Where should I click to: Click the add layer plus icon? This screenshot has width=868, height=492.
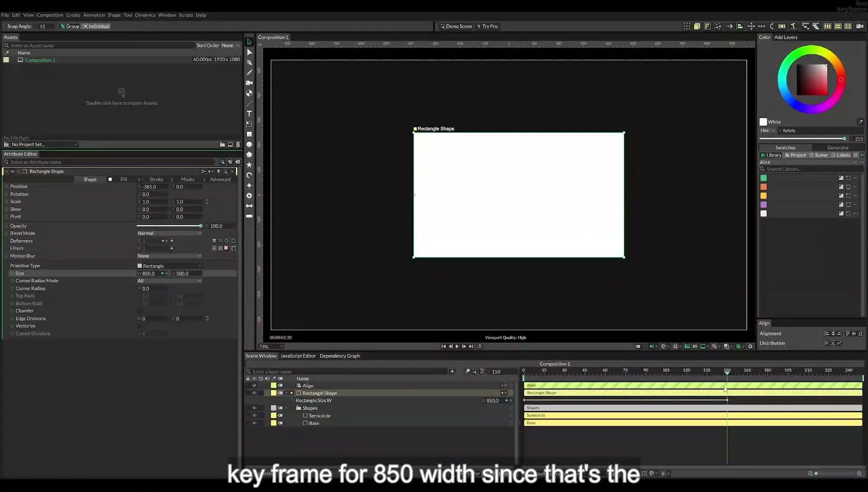click(452, 371)
